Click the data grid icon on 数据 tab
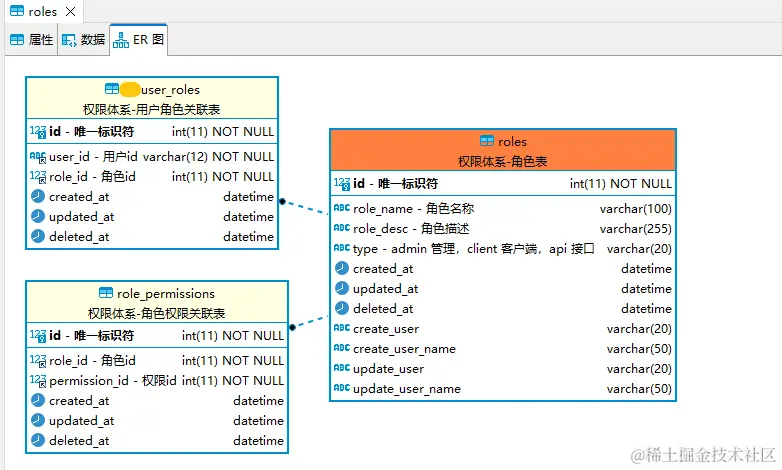 coord(69,40)
